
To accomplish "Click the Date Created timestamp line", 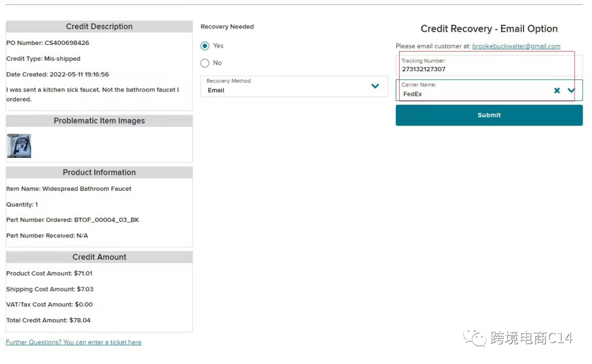I will pos(58,74).
